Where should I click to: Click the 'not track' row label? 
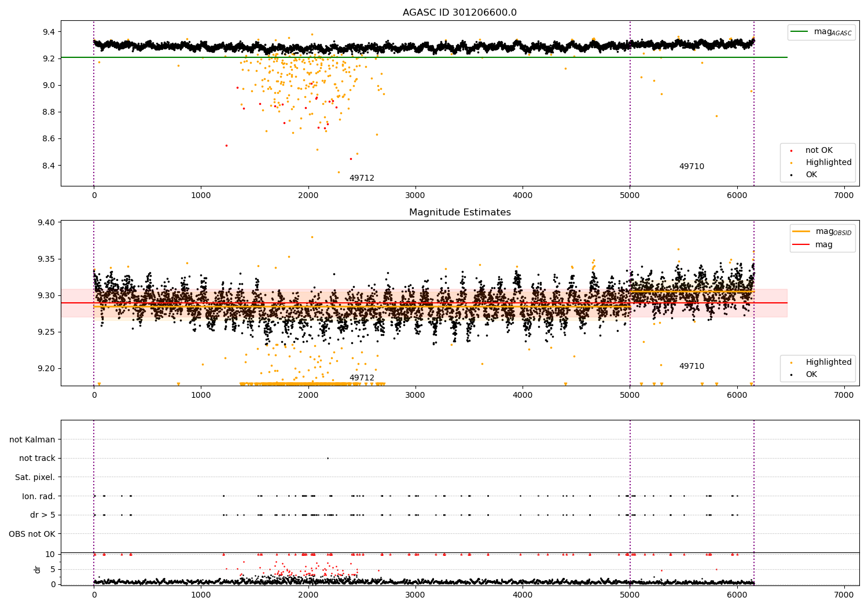(x=37, y=459)
